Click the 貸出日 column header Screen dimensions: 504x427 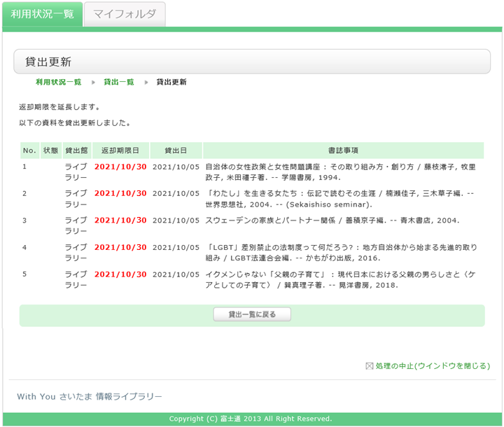coord(176,150)
